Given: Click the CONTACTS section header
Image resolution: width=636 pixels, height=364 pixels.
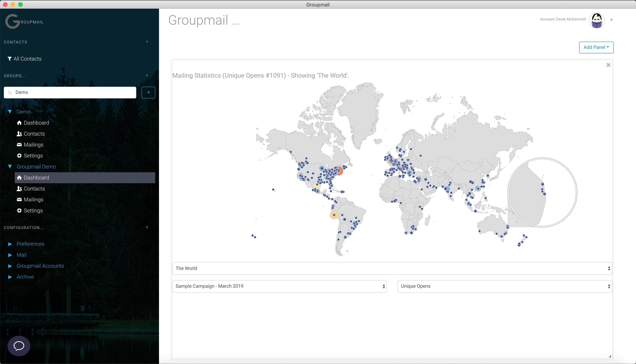Looking at the screenshot, I should 16,42.
